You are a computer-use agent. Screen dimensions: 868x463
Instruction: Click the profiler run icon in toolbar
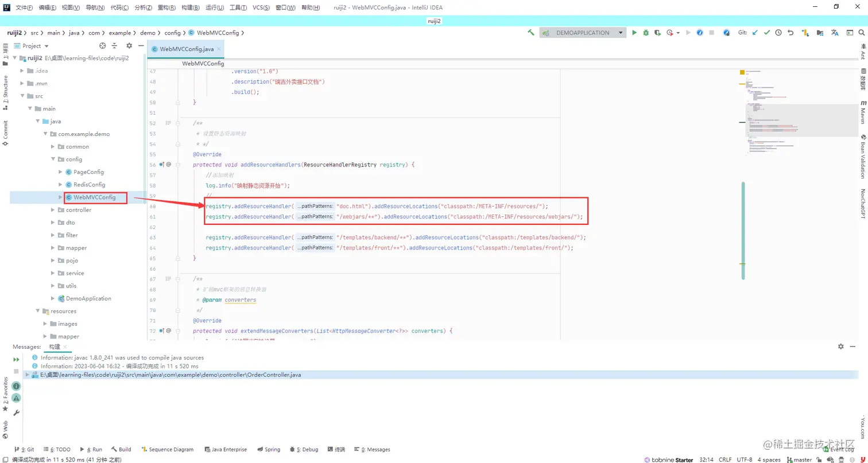tap(670, 33)
